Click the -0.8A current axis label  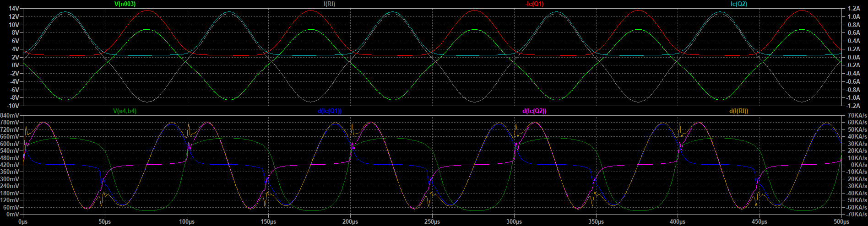[852, 90]
